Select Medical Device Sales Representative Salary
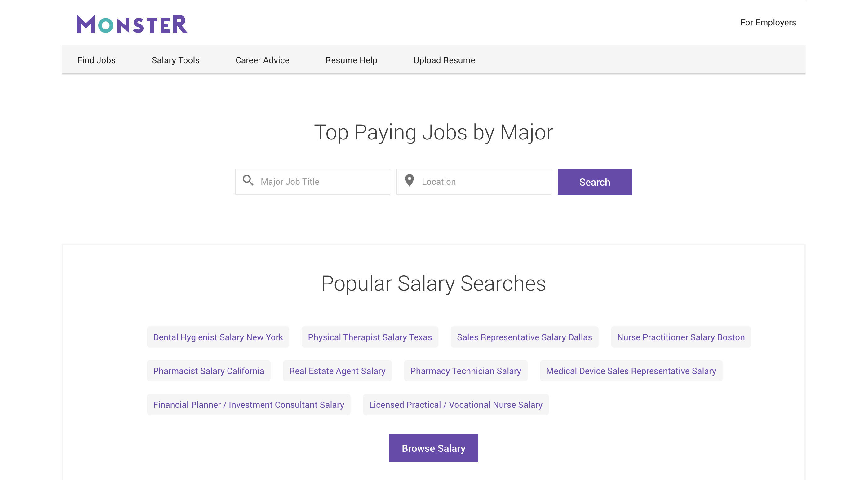Screen dimensions: 868x480 [631, 371]
